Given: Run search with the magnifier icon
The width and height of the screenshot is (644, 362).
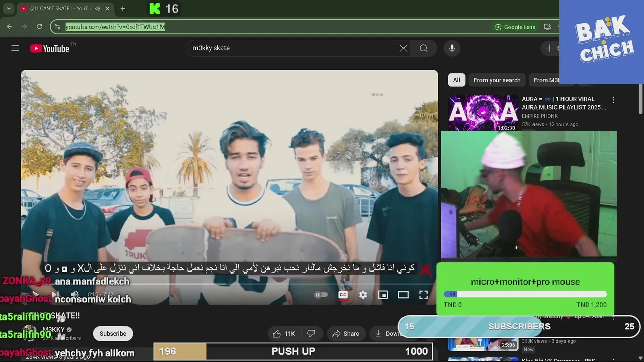Looking at the screenshot, I should [x=424, y=48].
